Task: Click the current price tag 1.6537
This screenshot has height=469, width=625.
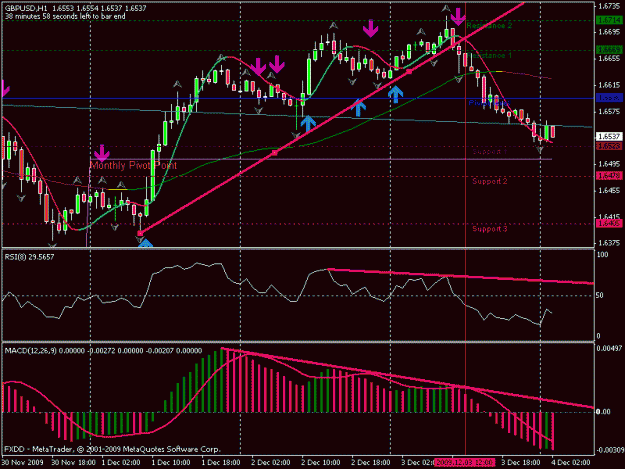Action: [609, 137]
